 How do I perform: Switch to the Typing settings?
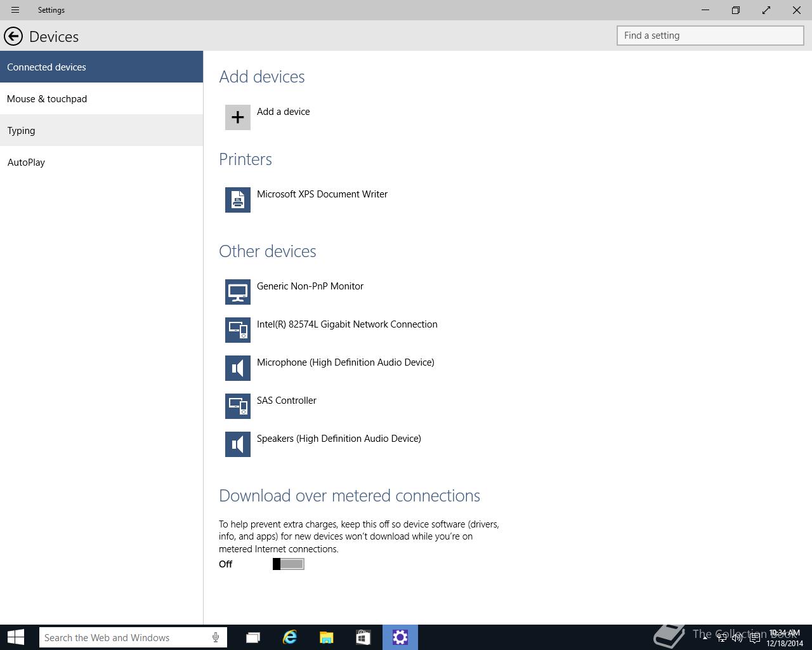click(x=101, y=130)
